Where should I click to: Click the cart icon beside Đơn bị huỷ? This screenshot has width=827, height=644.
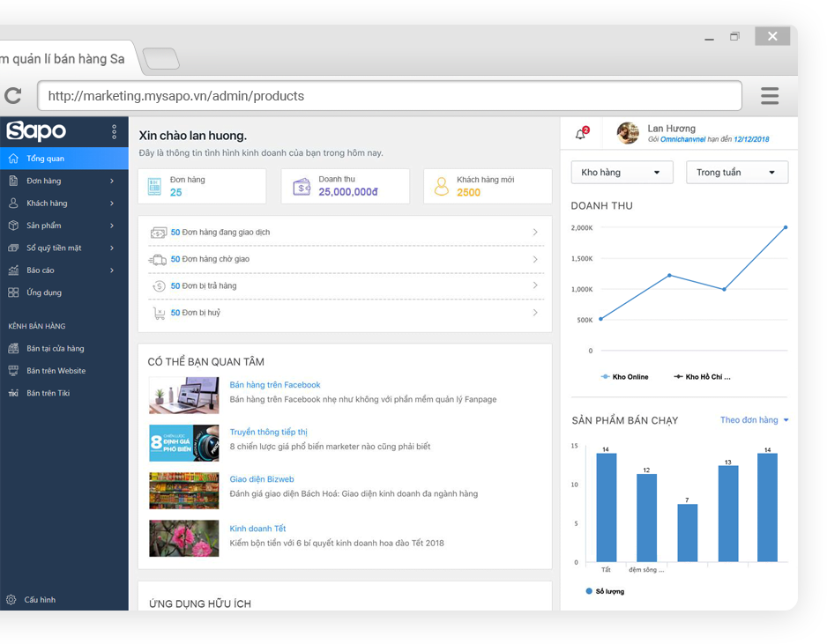(x=159, y=313)
